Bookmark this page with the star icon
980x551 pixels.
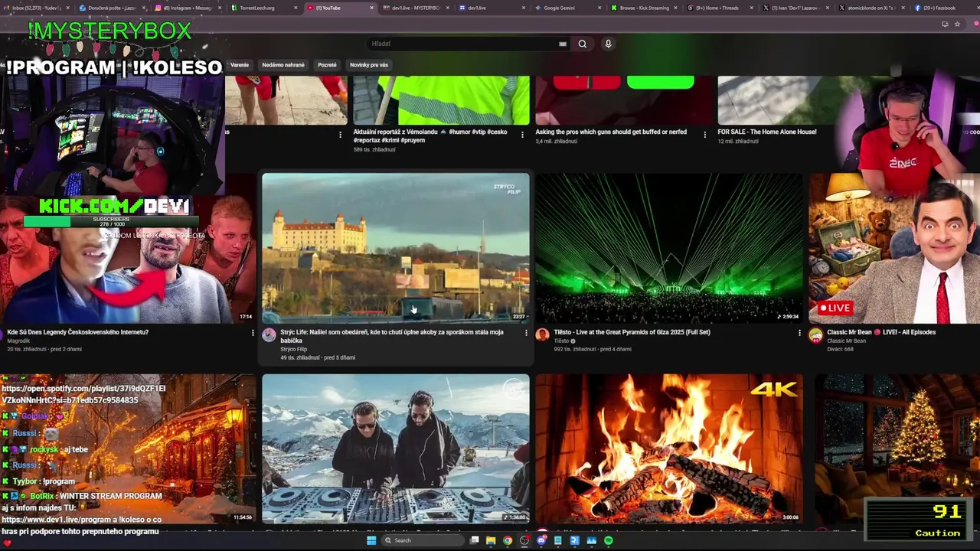click(x=957, y=24)
